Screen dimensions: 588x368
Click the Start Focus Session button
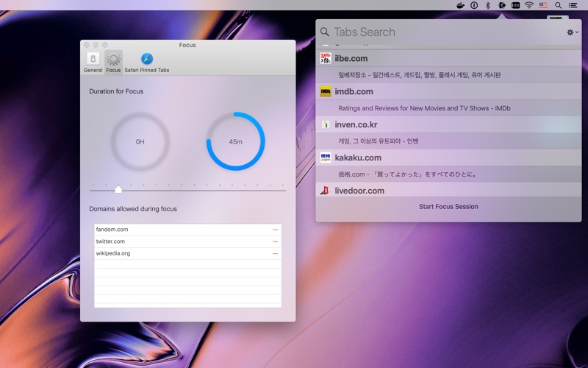(x=448, y=207)
